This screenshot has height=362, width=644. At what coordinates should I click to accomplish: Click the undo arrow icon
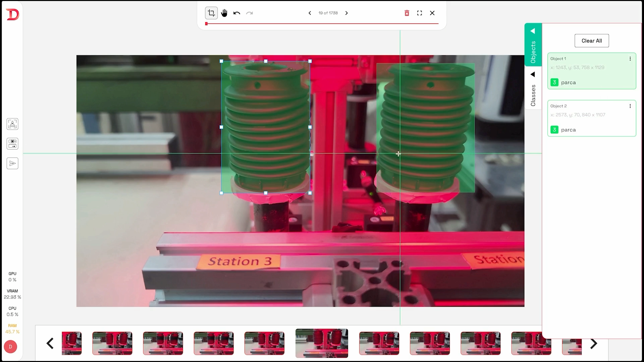237,13
